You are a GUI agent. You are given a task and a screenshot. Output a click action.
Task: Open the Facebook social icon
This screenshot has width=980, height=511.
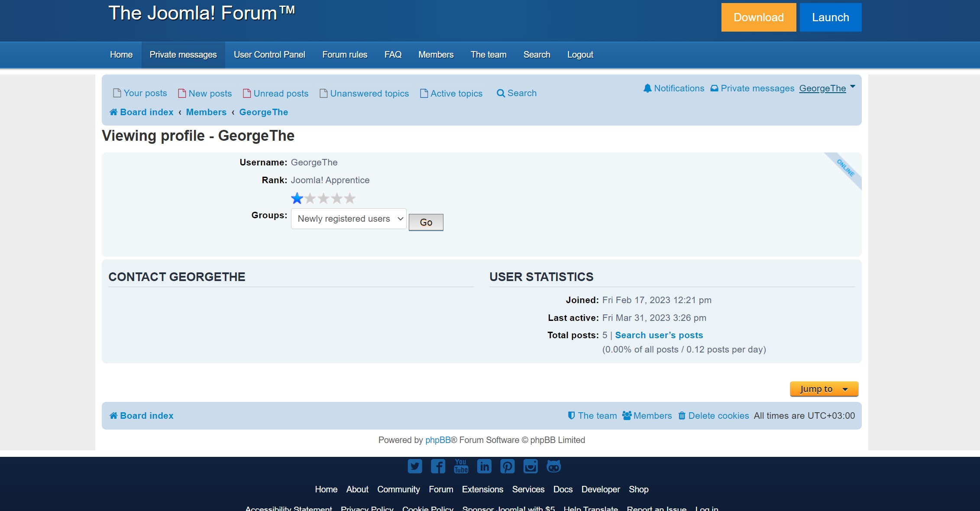pos(438,466)
